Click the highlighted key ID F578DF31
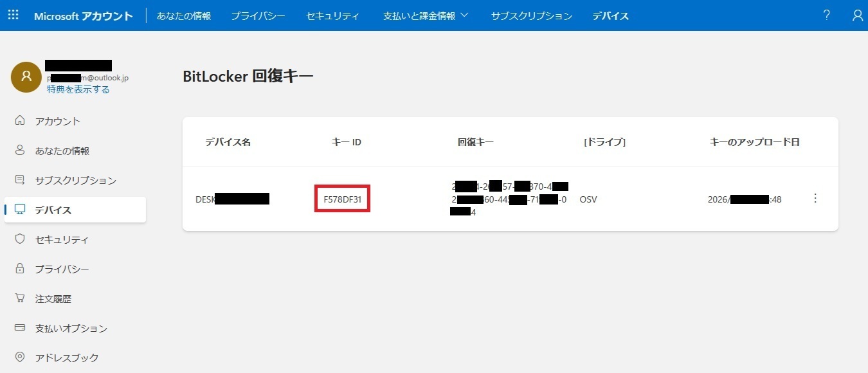Image resolution: width=868 pixels, height=373 pixels. click(341, 199)
